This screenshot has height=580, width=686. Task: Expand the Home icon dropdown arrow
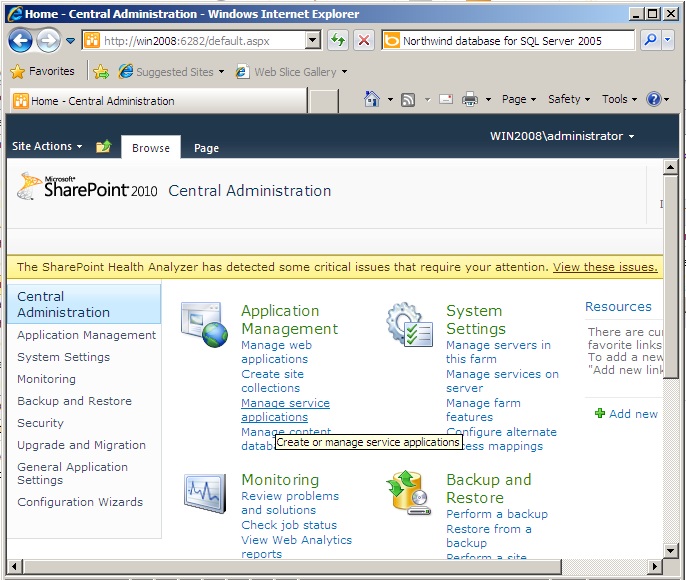(390, 100)
